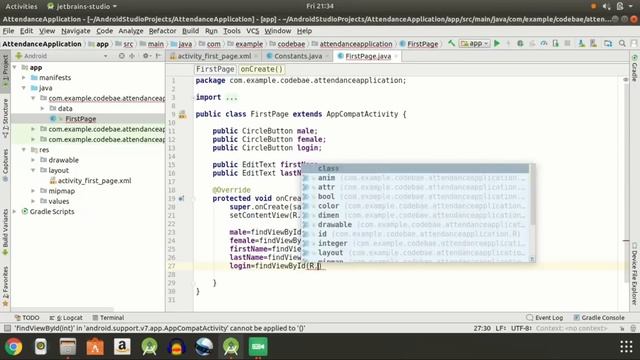Click the related XML gutter icon on line 9

[182, 114]
